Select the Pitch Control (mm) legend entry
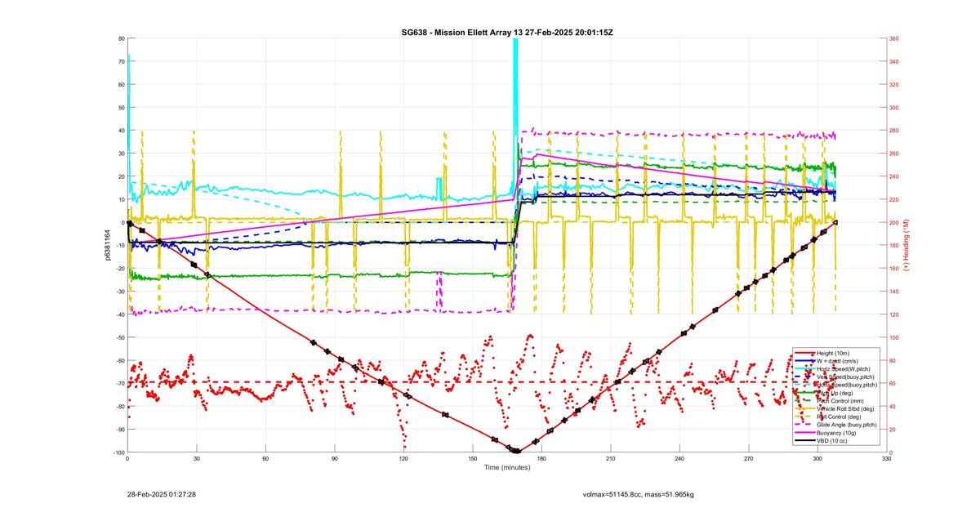Screen dimensions: 980x508 [840, 401]
